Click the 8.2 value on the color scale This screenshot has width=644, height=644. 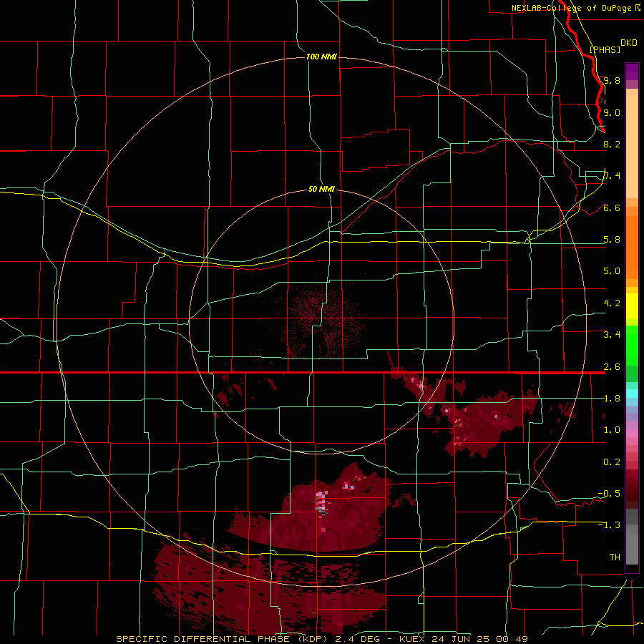[x=612, y=144]
